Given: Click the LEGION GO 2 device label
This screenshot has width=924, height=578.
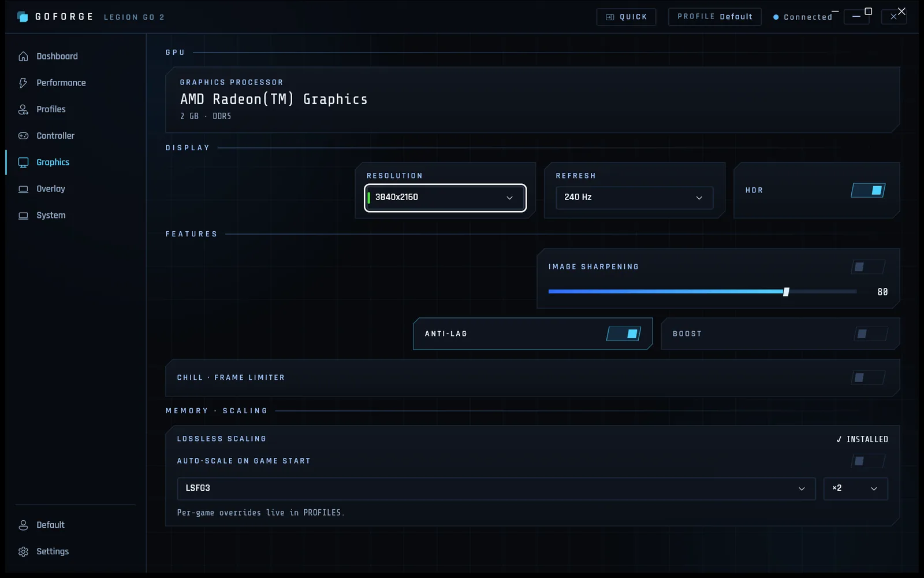Looking at the screenshot, I should pyautogui.click(x=134, y=17).
